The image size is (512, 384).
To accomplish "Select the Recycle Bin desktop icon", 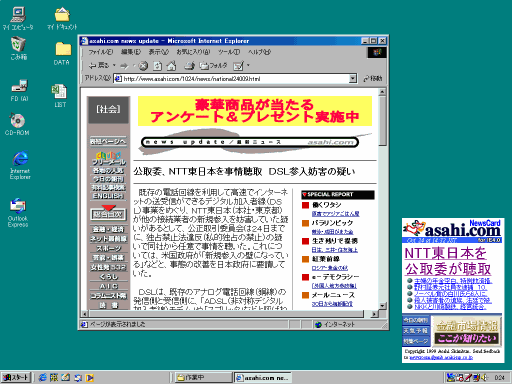I will tap(18, 49).
